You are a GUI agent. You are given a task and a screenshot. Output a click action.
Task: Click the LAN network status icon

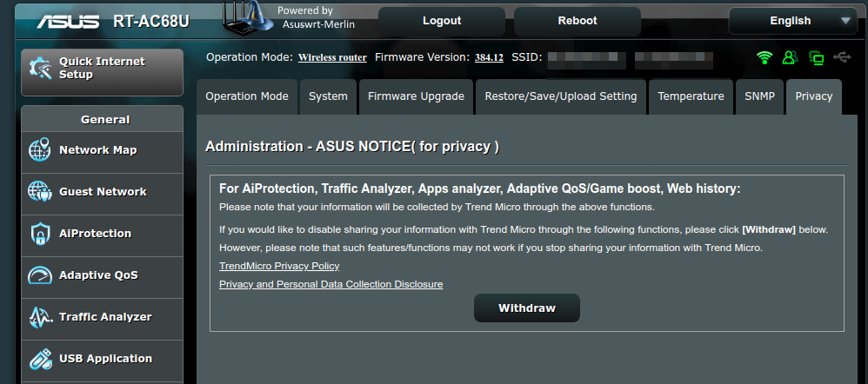point(816,57)
